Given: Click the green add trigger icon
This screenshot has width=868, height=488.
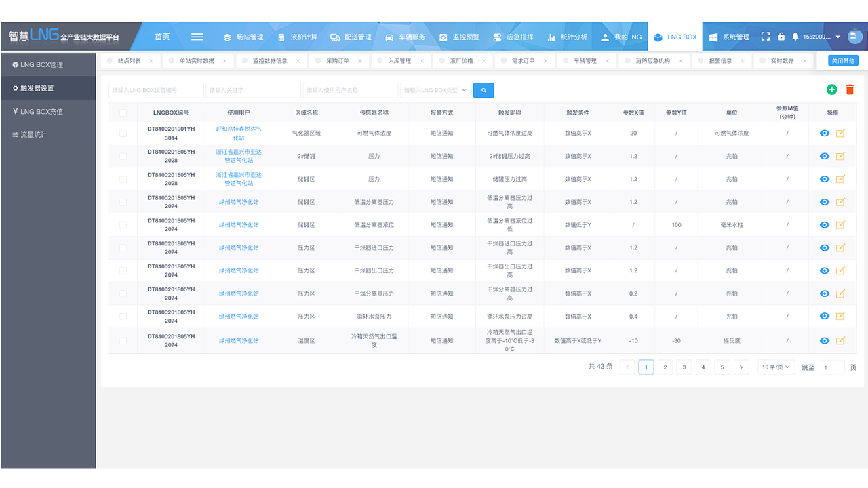Looking at the screenshot, I should tap(832, 89).
